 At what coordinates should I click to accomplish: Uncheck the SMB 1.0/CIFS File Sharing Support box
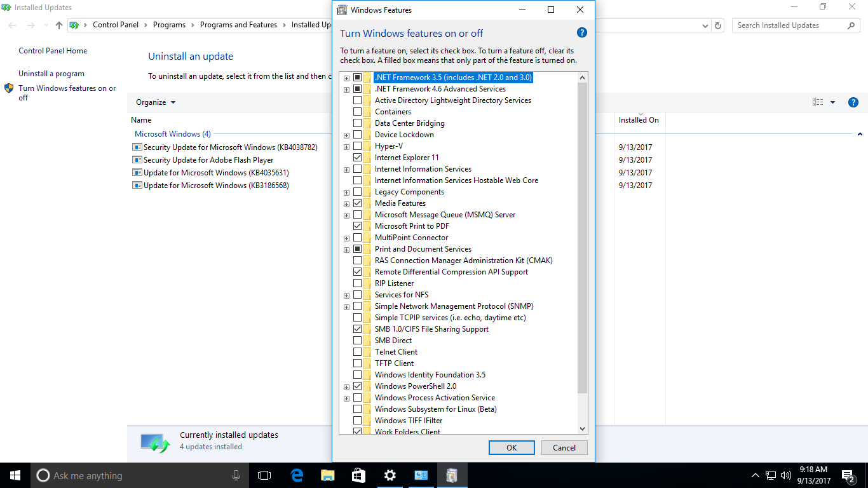click(357, 329)
